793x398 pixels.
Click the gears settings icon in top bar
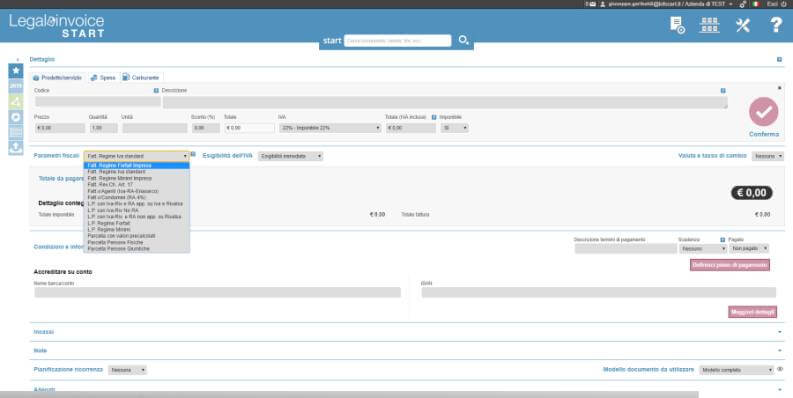[x=743, y=4]
